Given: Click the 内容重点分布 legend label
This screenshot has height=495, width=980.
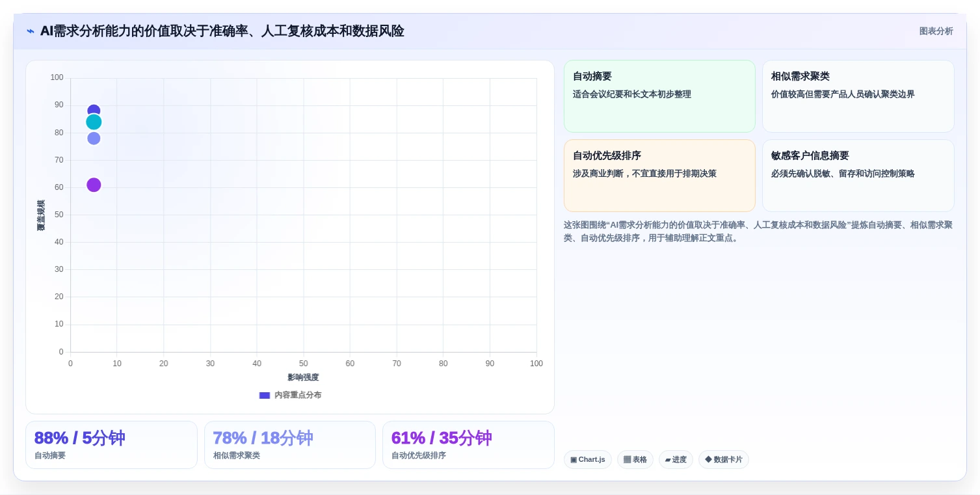Looking at the screenshot, I should [x=298, y=395].
